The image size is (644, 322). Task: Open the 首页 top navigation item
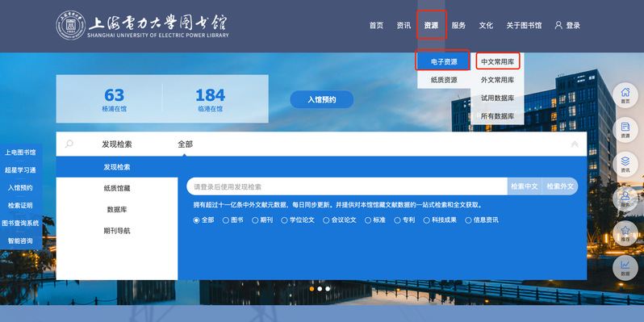pos(376,26)
